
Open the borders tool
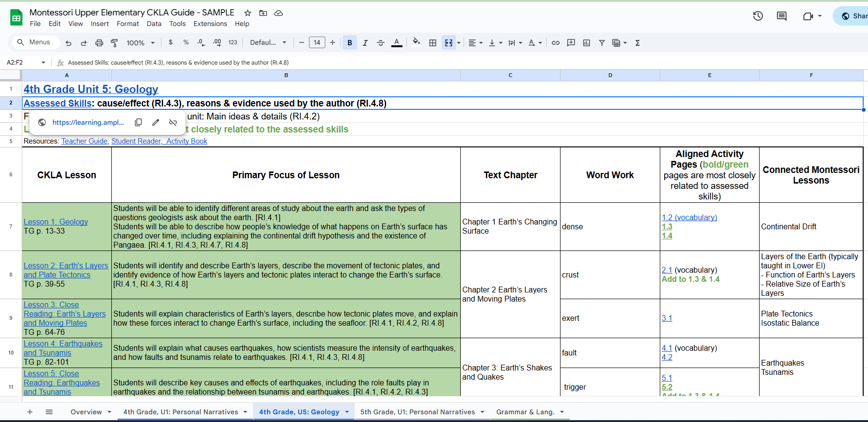433,43
